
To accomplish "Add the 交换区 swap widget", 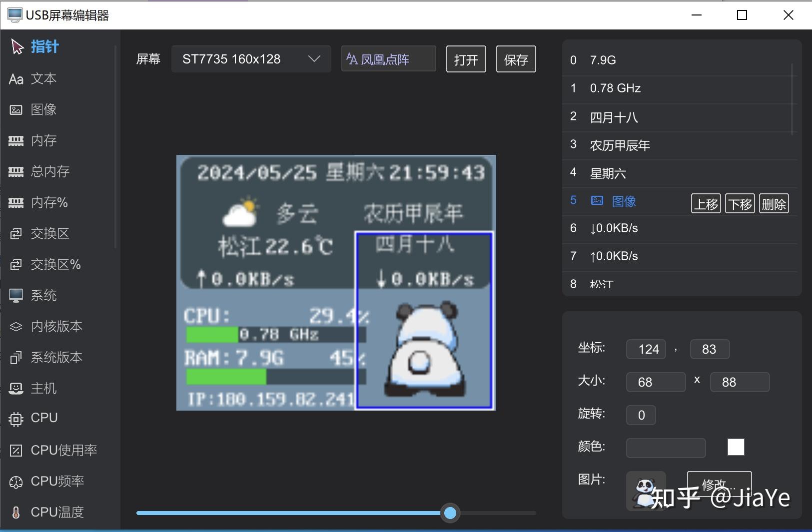I will [39, 233].
